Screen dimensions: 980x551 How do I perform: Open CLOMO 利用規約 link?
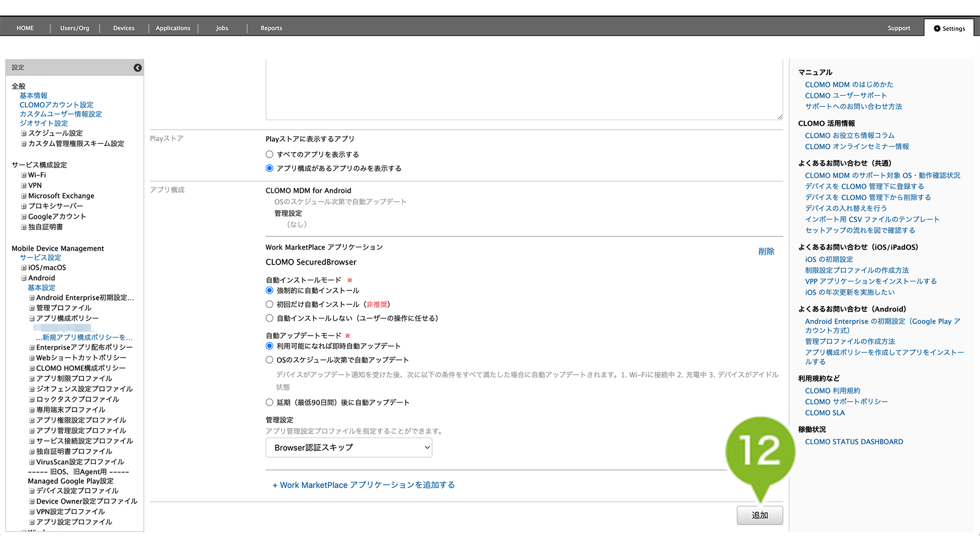click(x=832, y=391)
